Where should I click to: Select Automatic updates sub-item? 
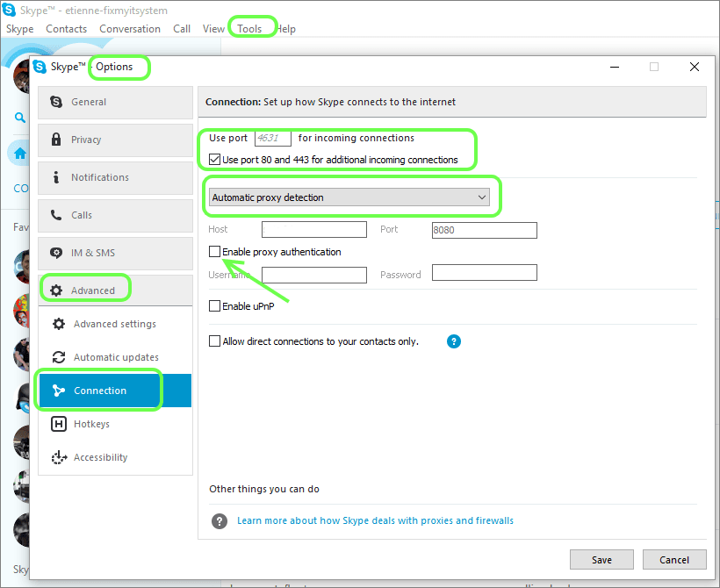point(115,357)
